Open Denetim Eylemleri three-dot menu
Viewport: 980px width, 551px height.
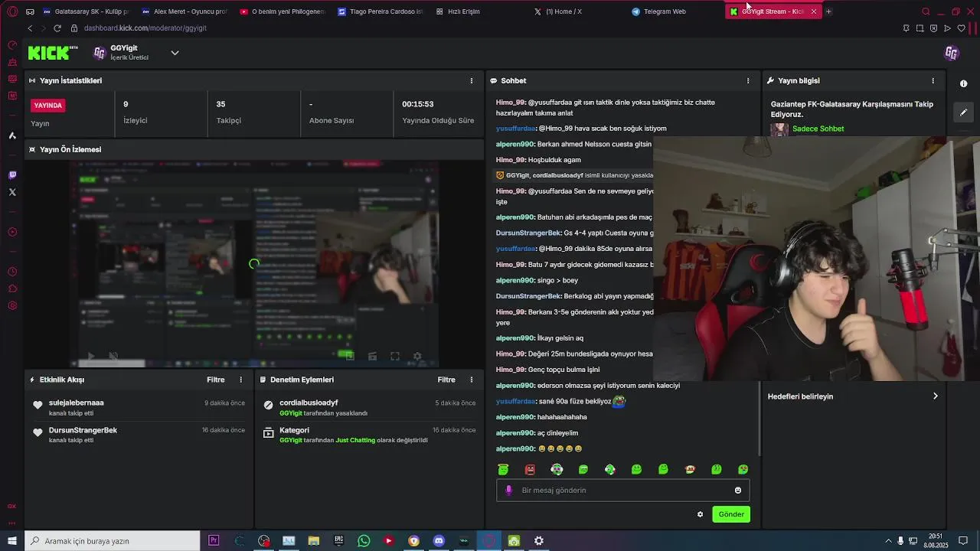click(472, 380)
